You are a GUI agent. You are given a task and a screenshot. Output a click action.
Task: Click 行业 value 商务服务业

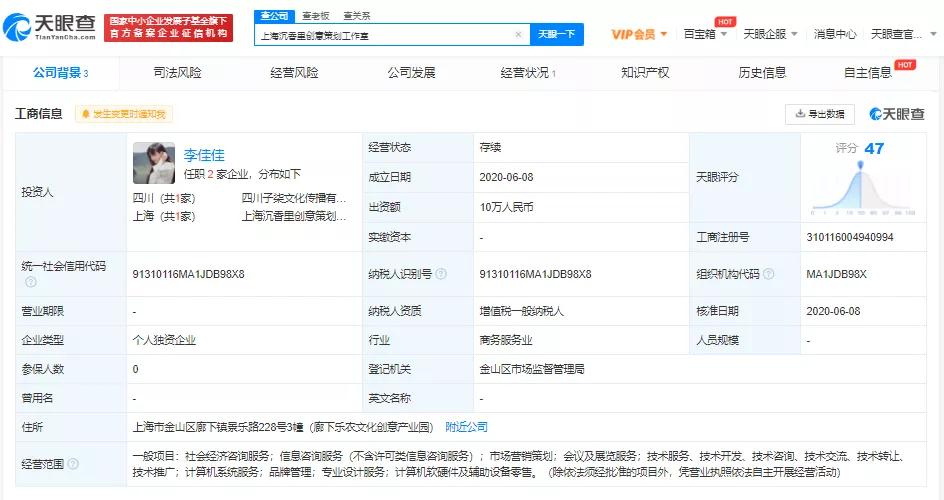506,340
